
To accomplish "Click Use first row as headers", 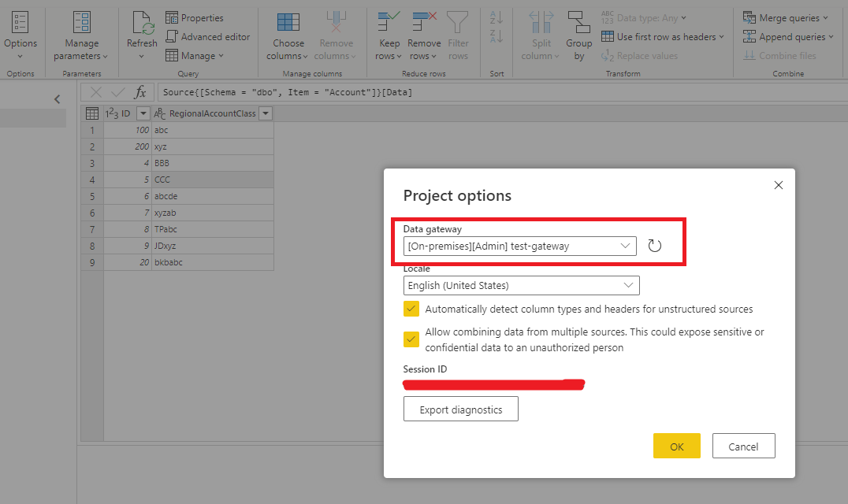I will click(x=663, y=37).
